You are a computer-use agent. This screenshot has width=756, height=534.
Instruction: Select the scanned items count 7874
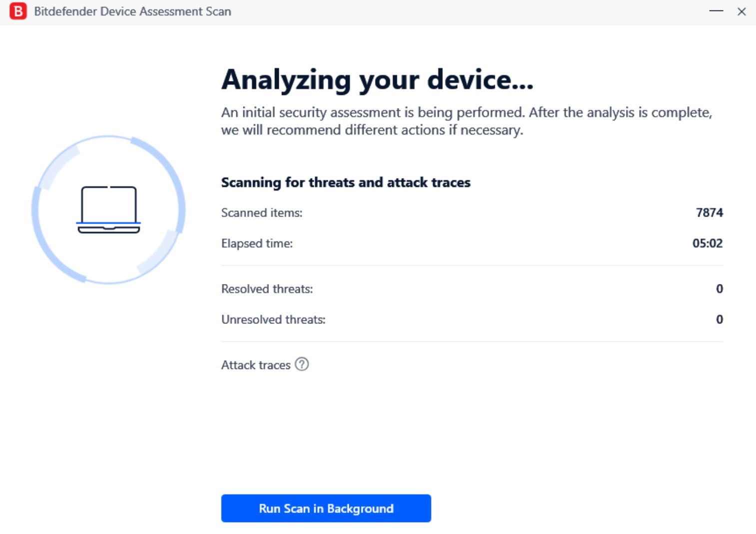click(x=709, y=212)
